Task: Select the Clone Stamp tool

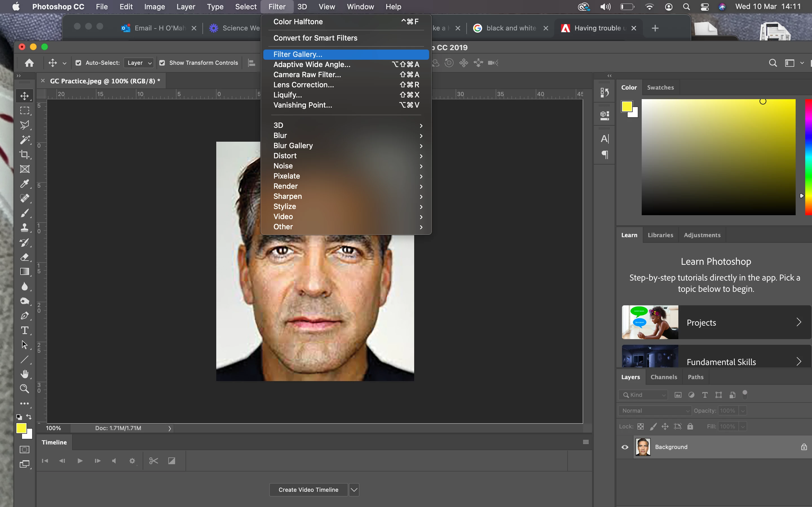Action: [x=25, y=228]
